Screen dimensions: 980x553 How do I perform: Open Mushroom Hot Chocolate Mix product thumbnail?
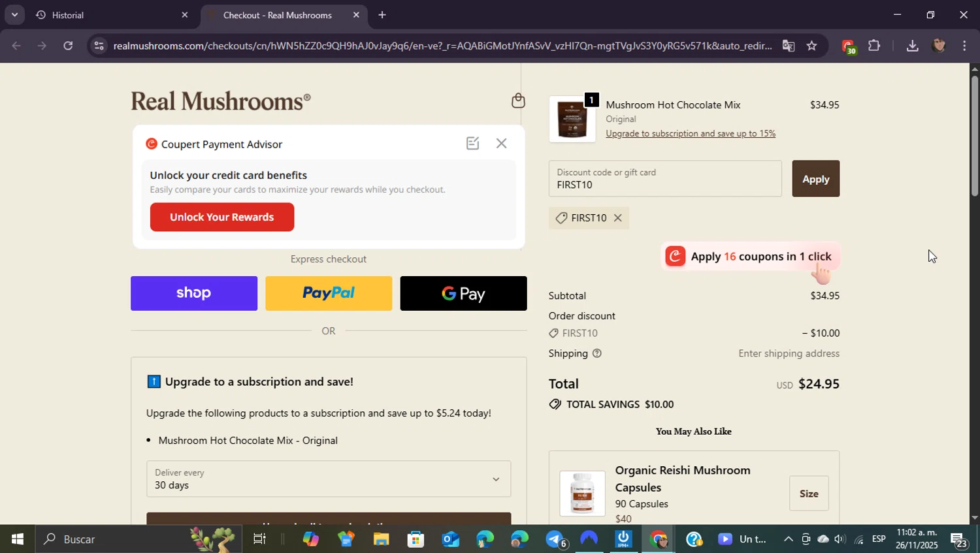(572, 119)
